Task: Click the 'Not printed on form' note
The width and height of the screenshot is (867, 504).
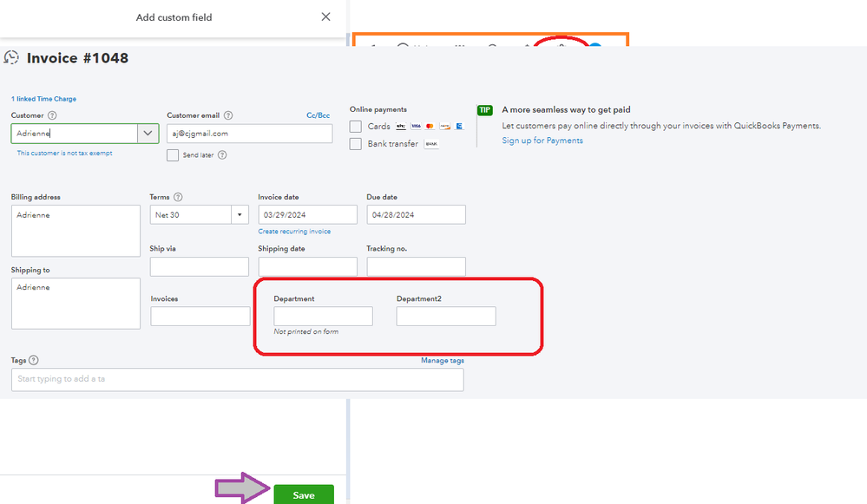Action: (x=305, y=331)
